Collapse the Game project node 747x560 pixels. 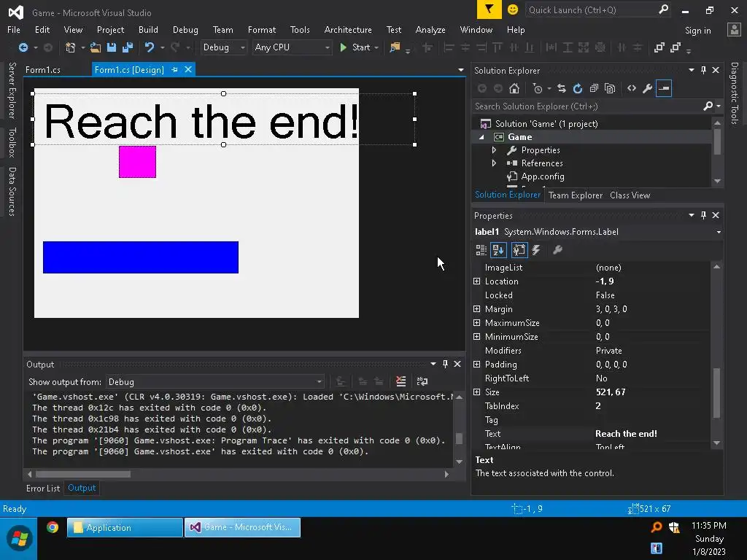pyautogui.click(x=481, y=137)
